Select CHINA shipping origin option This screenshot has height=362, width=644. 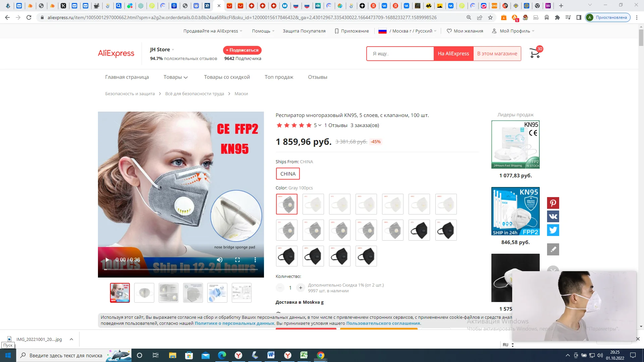(x=288, y=174)
